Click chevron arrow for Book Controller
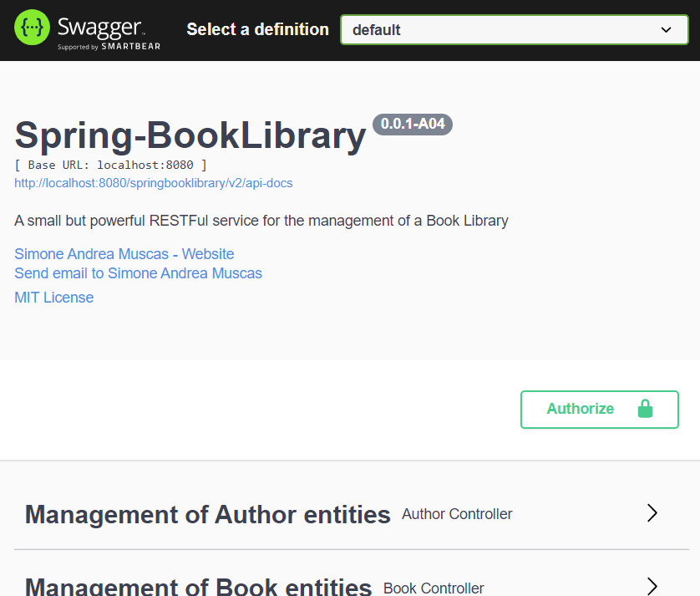The height and width of the screenshot is (596, 700). (x=652, y=586)
